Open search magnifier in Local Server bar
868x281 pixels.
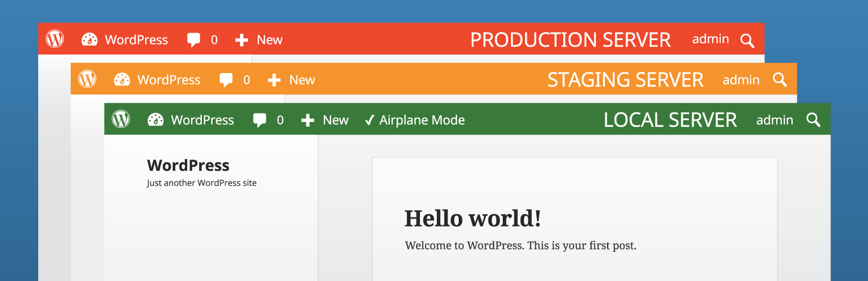(x=813, y=120)
